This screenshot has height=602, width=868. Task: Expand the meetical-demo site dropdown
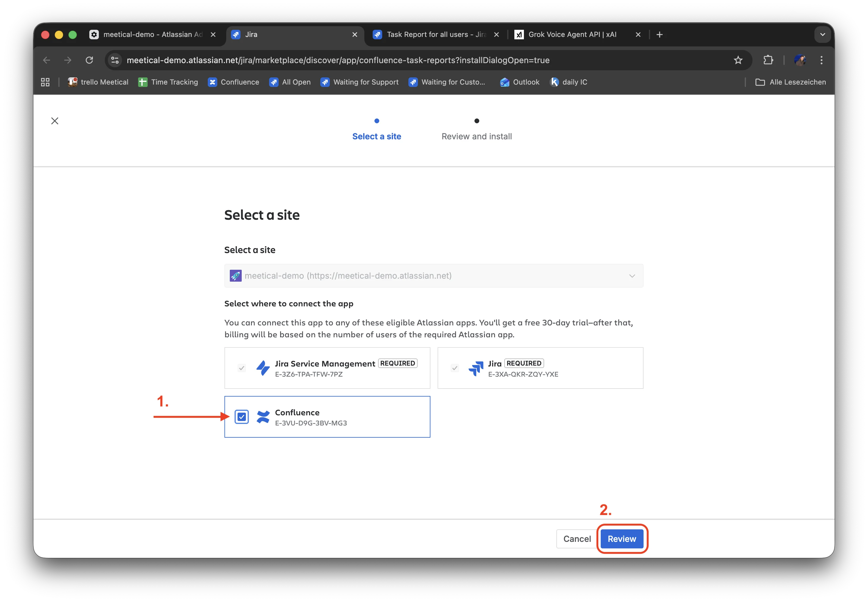tap(434, 276)
